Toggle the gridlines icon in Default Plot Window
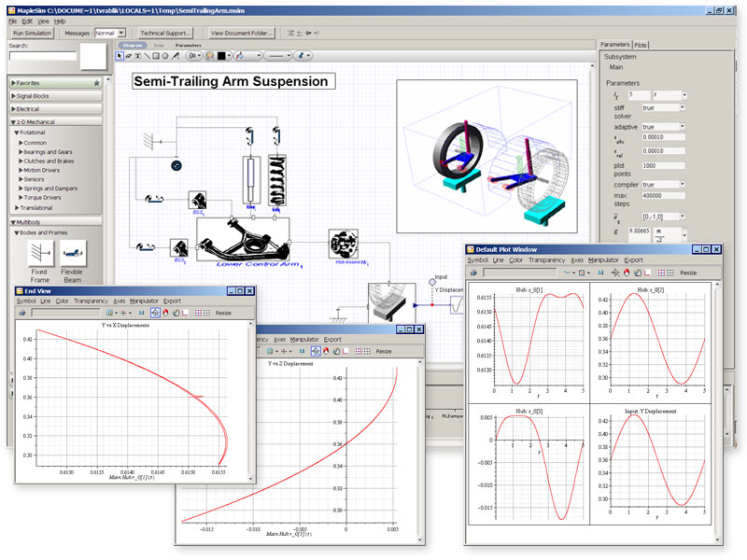Viewport: 747px width, 560px height. click(x=662, y=272)
